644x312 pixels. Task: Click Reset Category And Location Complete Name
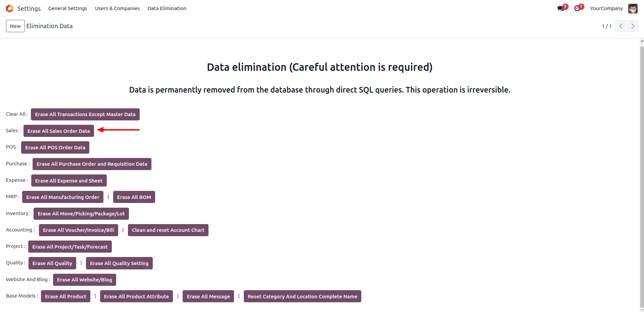point(303,296)
